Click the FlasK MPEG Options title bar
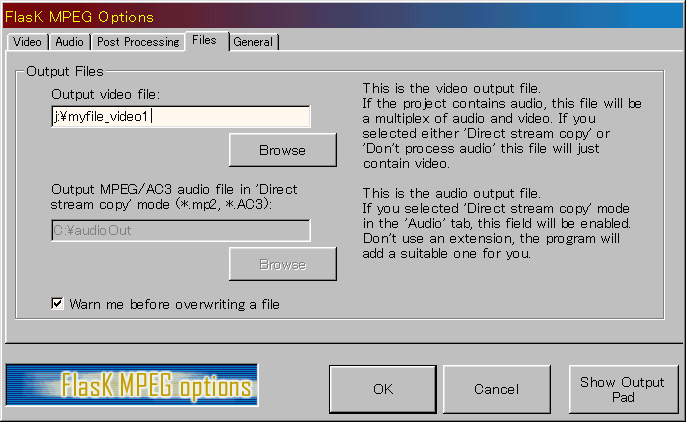This screenshot has height=422, width=686. [343, 17]
